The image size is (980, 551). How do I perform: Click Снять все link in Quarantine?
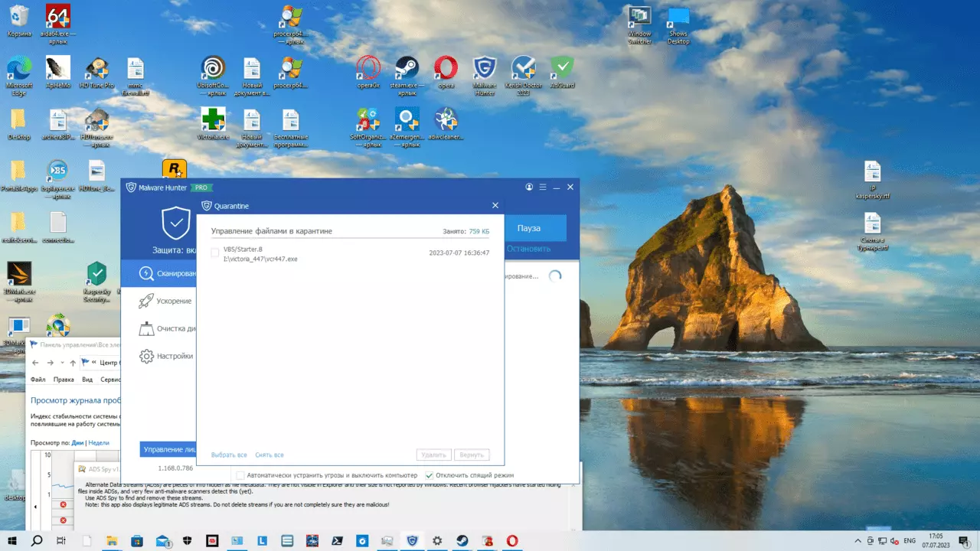269,455
